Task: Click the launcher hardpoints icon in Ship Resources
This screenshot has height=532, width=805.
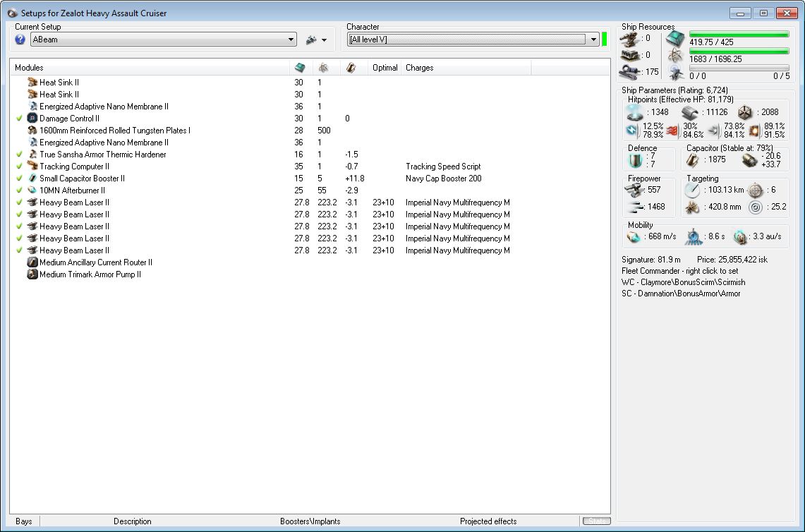Action: 629,55
